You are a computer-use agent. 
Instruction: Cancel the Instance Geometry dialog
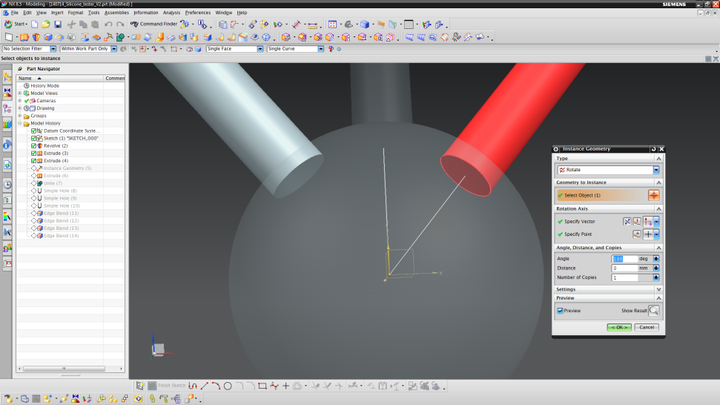(x=647, y=327)
